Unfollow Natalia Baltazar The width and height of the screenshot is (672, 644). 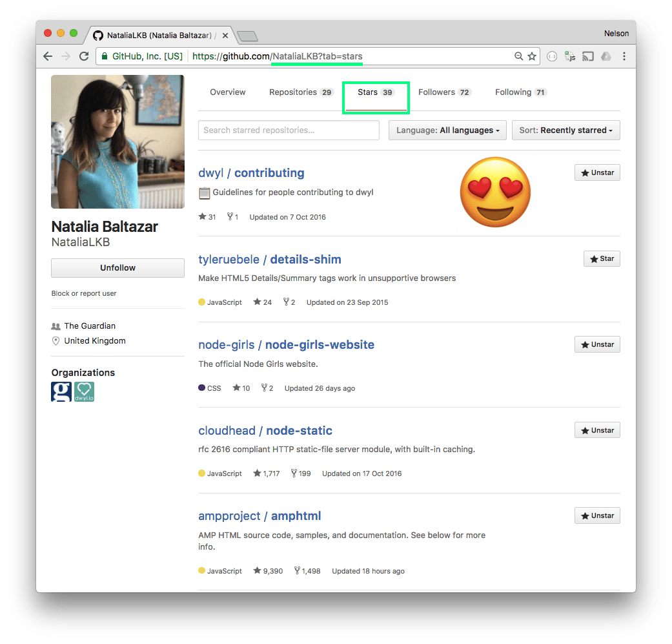(118, 268)
